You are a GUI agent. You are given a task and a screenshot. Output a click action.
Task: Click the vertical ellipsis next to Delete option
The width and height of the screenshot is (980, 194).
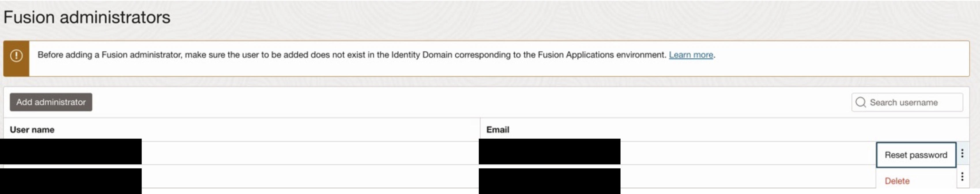[962, 176]
